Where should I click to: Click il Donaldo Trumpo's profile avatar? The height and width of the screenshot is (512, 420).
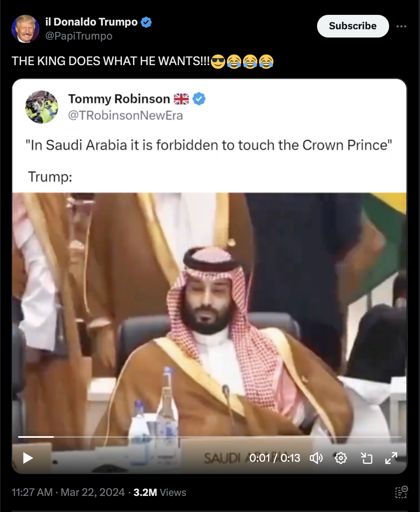coord(26,29)
